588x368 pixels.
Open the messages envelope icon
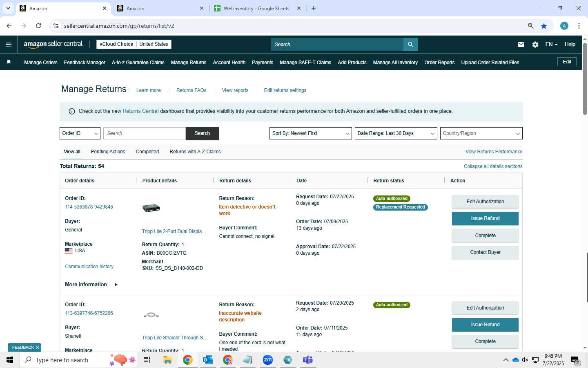tap(521, 45)
